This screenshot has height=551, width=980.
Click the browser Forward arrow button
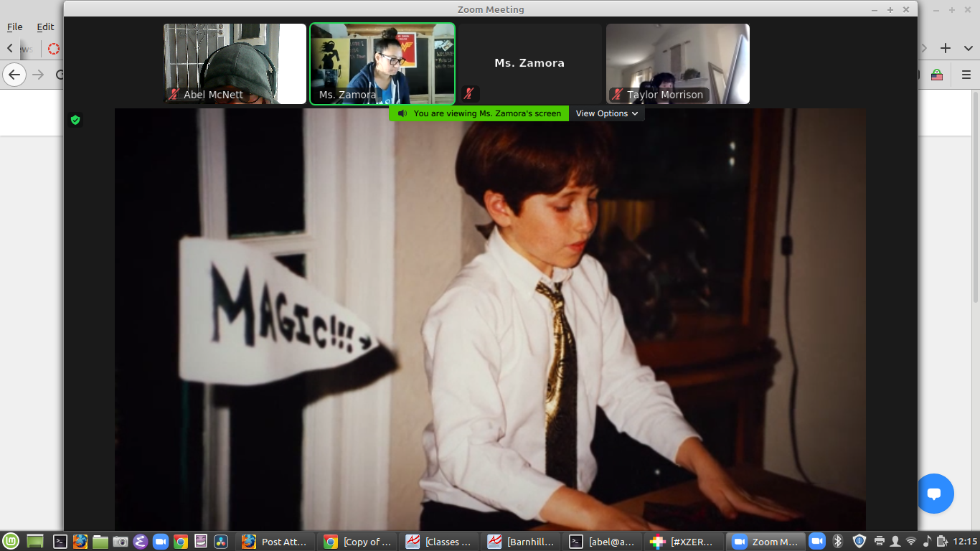38,75
